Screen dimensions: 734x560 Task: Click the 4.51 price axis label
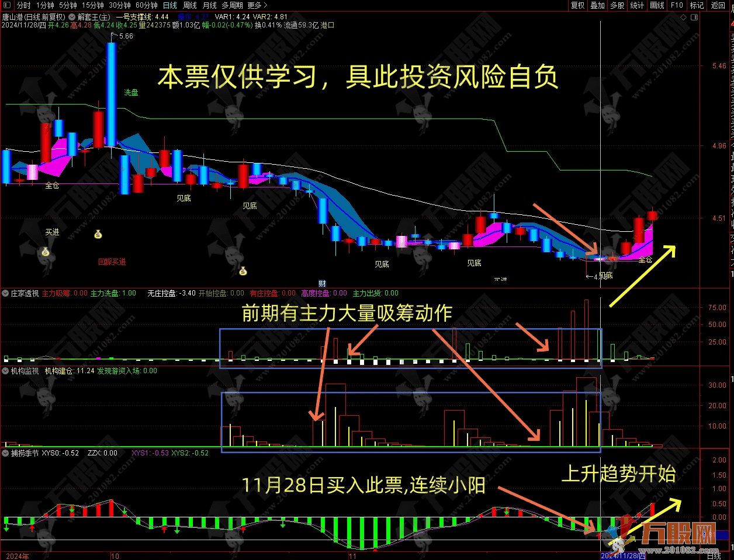tap(719, 218)
